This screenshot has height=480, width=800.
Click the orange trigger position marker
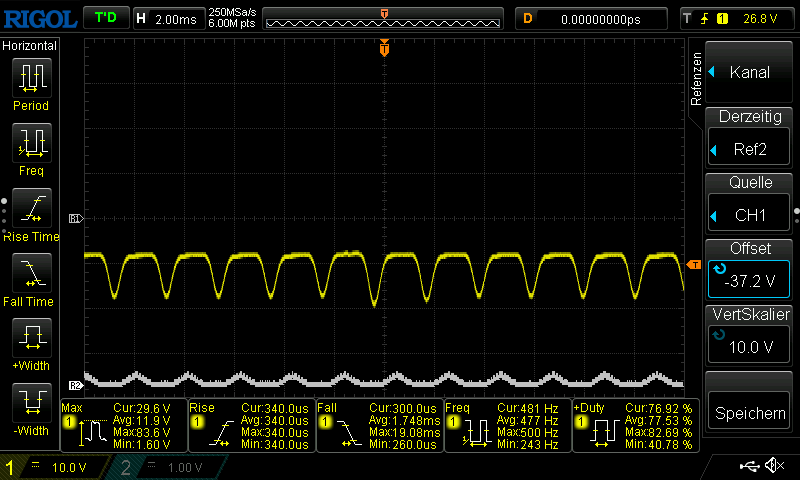(384, 48)
